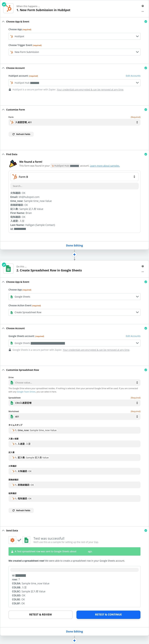
Task: Click the lock icon under HubSpot account
Action: (10, 89)
